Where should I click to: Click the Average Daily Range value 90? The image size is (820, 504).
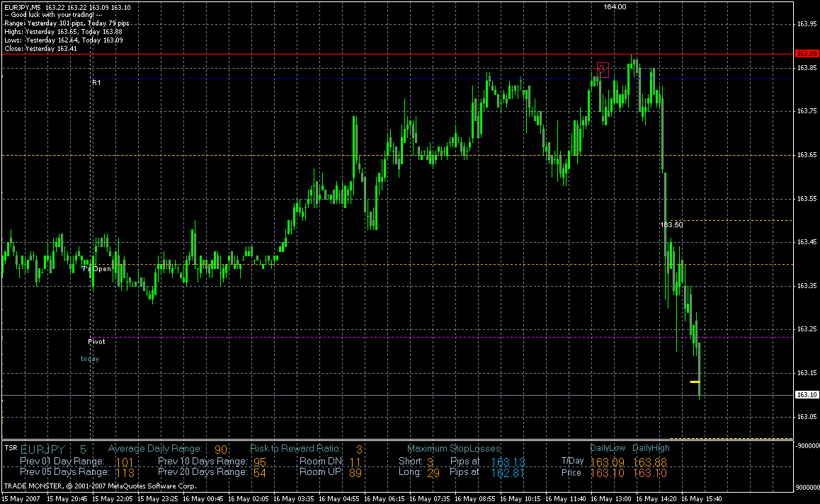[x=221, y=449]
